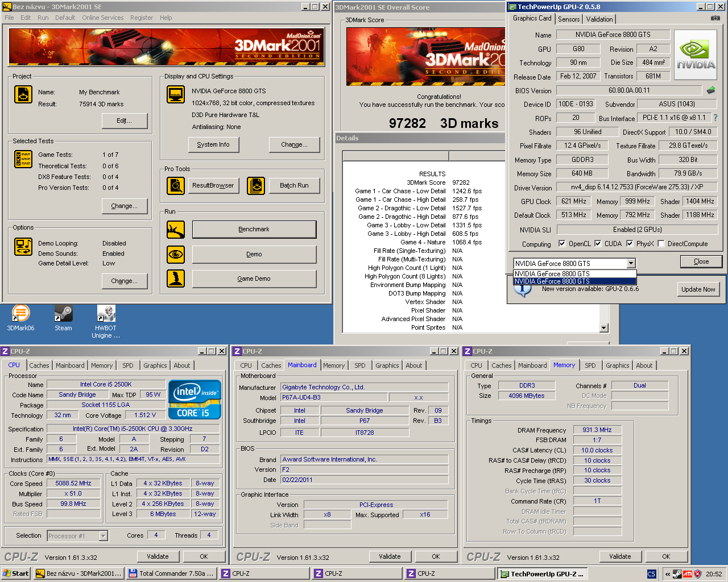Click the language indicator CS in tray
This screenshot has width=728, height=582.
pyautogui.click(x=651, y=574)
